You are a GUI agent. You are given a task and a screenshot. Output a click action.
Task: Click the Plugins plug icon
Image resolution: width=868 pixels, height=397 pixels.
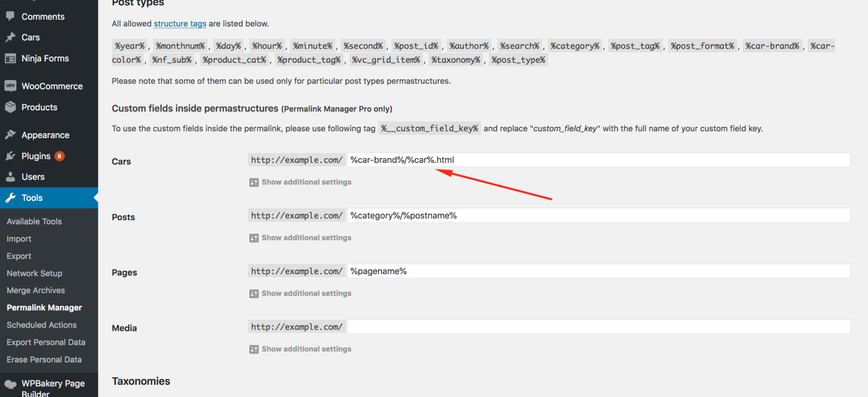(10, 156)
